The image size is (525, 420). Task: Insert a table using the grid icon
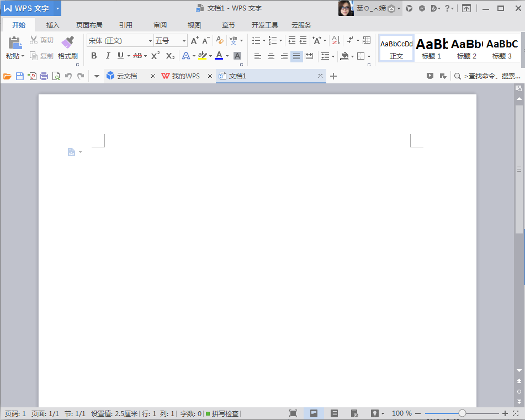point(367,40)
